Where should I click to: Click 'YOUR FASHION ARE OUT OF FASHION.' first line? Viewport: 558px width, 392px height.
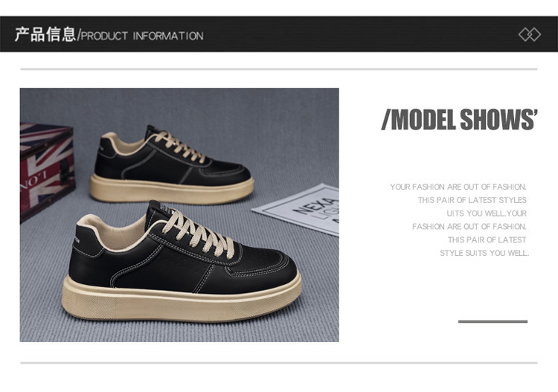(x=458, y=187)
